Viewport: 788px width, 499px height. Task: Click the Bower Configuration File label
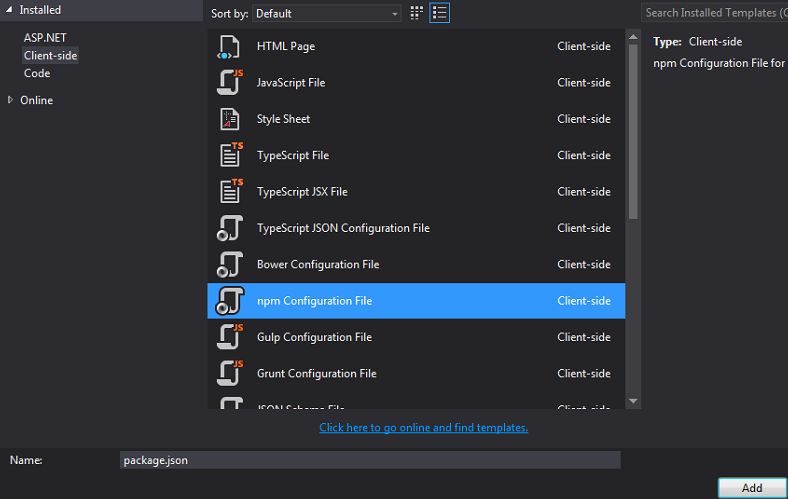point(318,264)
